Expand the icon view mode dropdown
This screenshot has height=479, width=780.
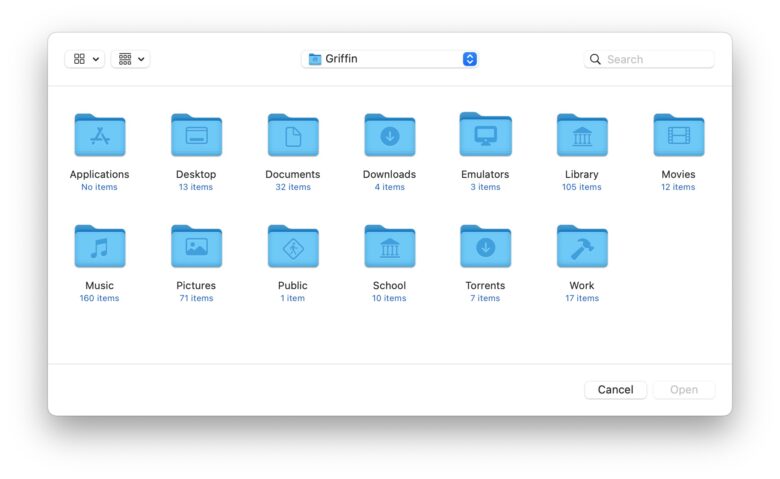[x=85, y=59]
